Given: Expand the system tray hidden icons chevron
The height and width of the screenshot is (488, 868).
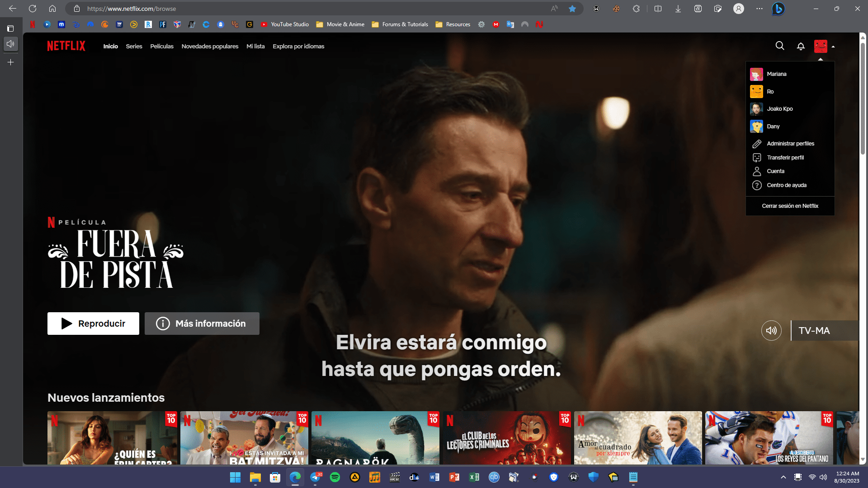Looking at the screenshot, I should tap(783, 477).
